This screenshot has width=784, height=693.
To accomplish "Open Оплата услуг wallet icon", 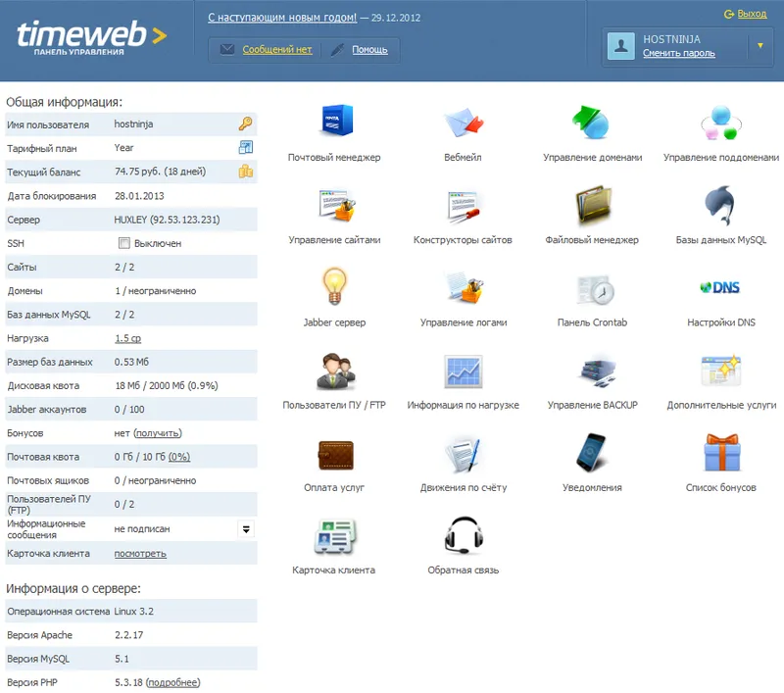I will [336, 455].
